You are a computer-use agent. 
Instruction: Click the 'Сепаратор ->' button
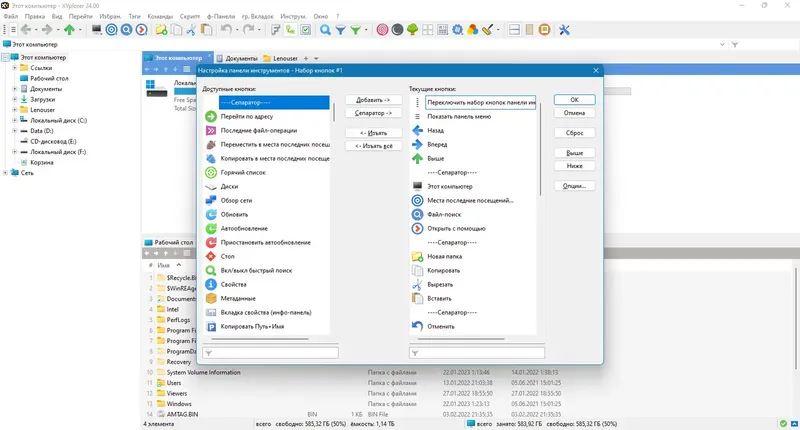pos(373,113)
